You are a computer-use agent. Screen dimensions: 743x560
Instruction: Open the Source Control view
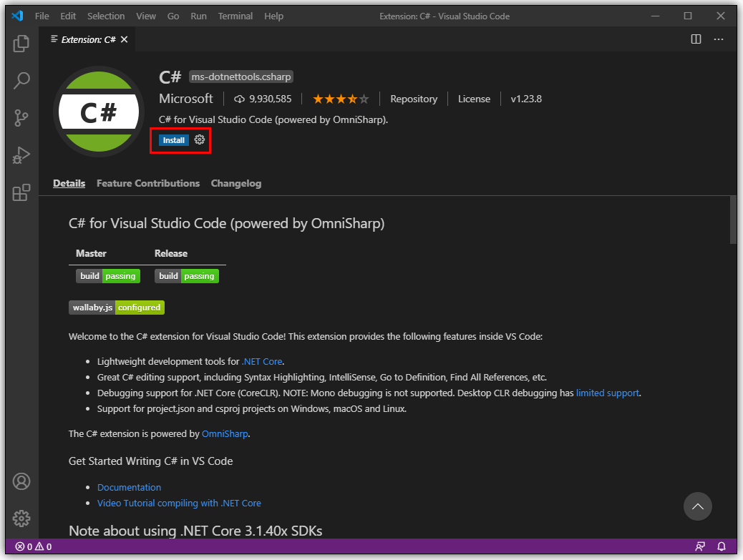coord(21,118)
